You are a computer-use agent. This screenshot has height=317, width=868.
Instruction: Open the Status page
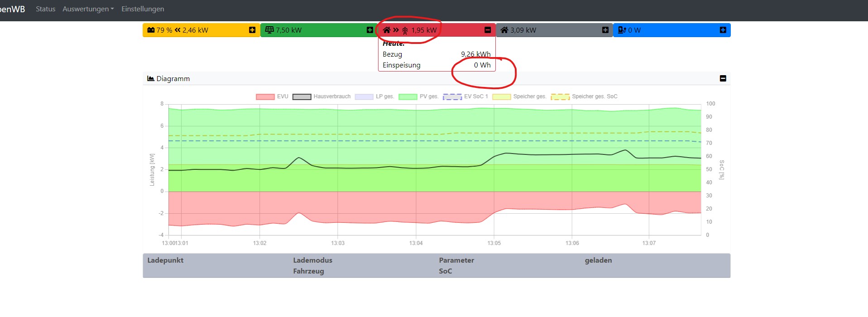(45, 9)
